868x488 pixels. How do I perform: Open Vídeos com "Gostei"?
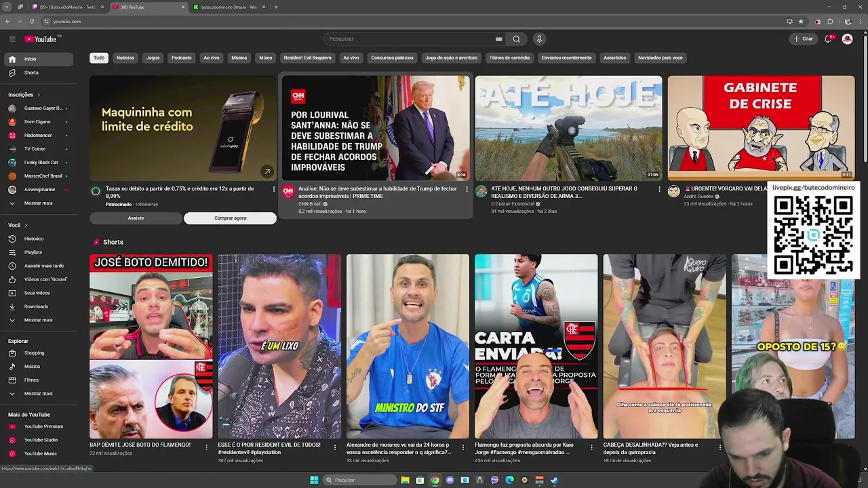pyautogui.click(x=40, y=279)
